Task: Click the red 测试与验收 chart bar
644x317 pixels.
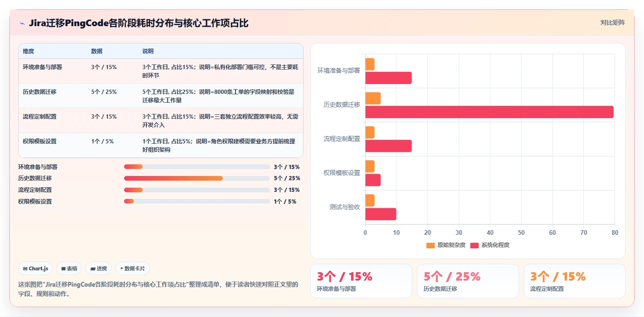Action: point(381,214)
